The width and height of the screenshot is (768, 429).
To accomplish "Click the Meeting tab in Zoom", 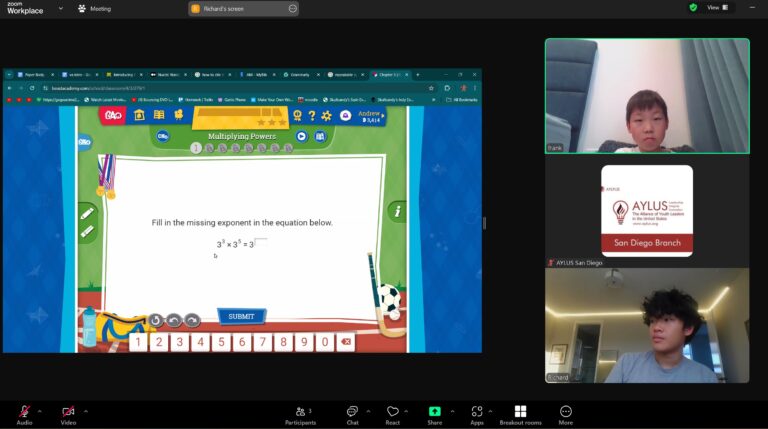I will [x=95, y=8].
